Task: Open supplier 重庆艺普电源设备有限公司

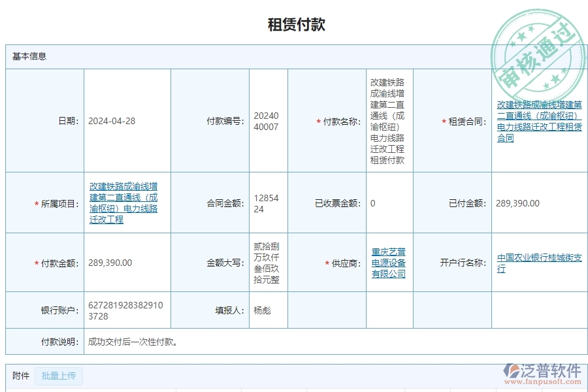Action: click(x=389, y=263)
